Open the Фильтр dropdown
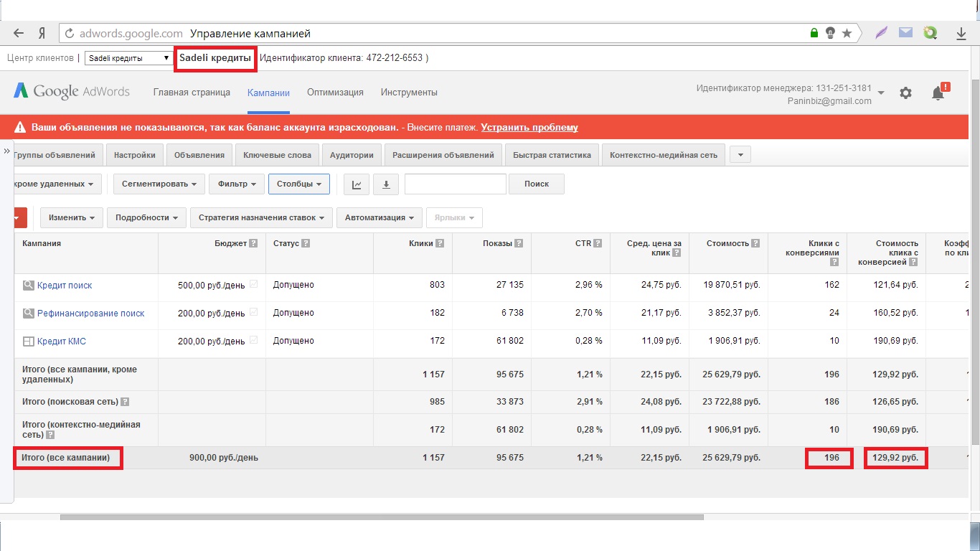Viewport: 980px width, 551px height. point(237,184)
